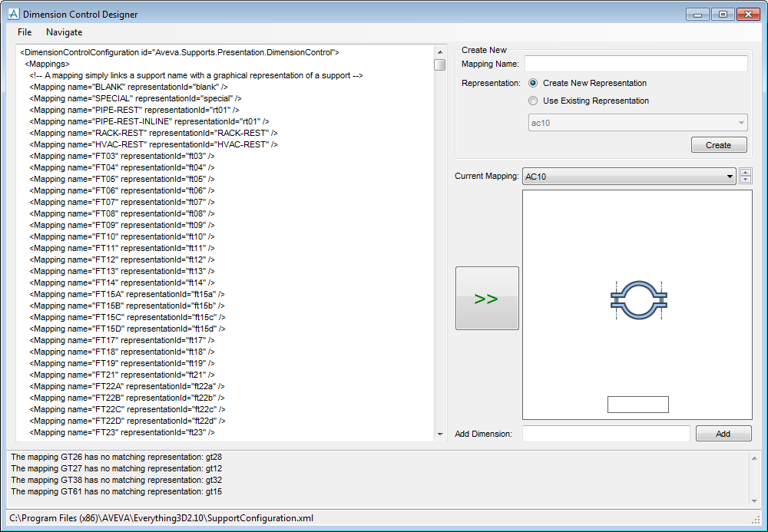
Task: Click the Add dimension button
Action: [x=723, y=434]
